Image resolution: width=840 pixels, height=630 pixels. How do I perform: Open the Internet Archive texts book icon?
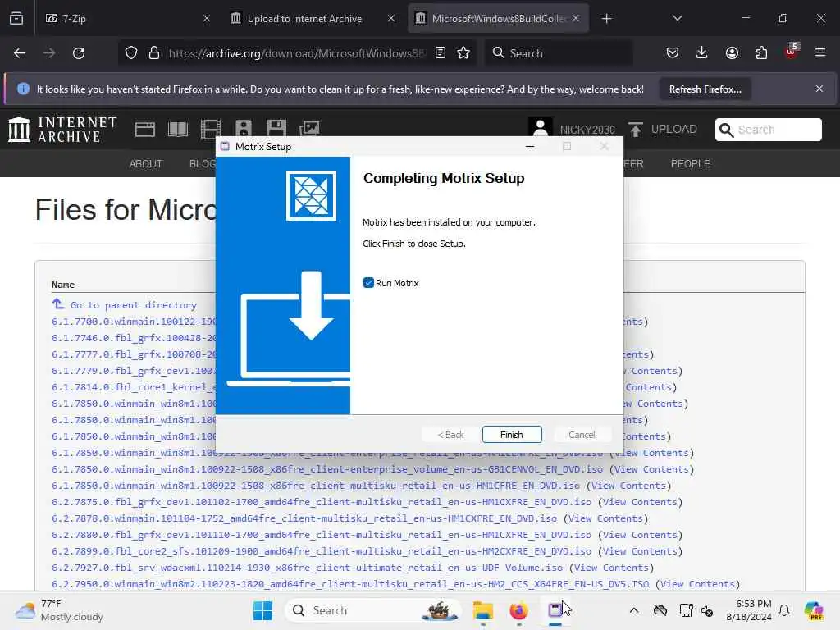pyautogui.click(x=178, y=130)
